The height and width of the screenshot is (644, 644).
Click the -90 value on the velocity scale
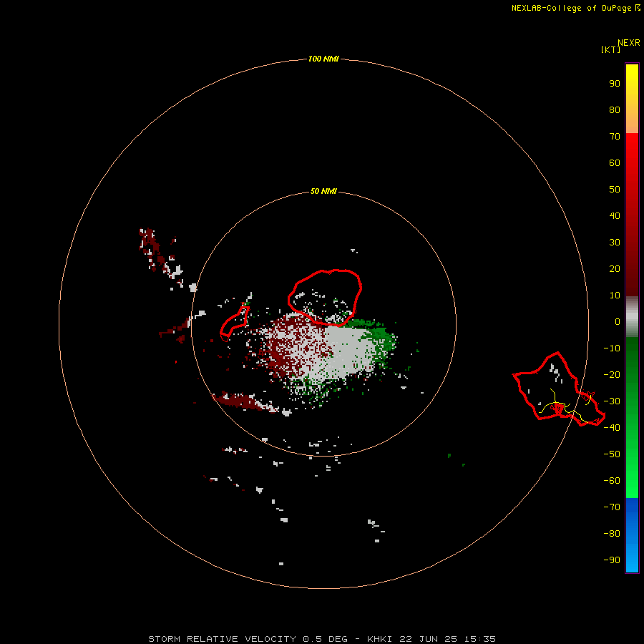click(x=612, y=560)
